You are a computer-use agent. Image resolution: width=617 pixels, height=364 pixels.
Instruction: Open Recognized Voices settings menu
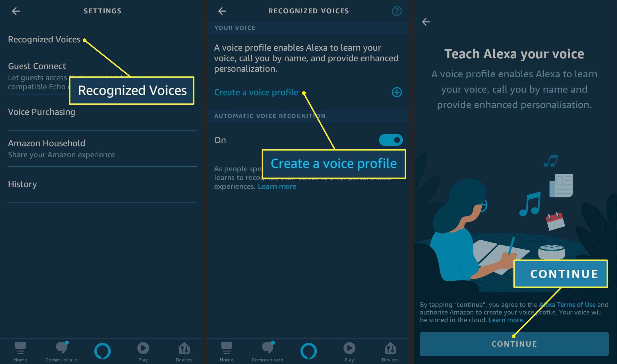pyautogui.click(x=44, y=39)
